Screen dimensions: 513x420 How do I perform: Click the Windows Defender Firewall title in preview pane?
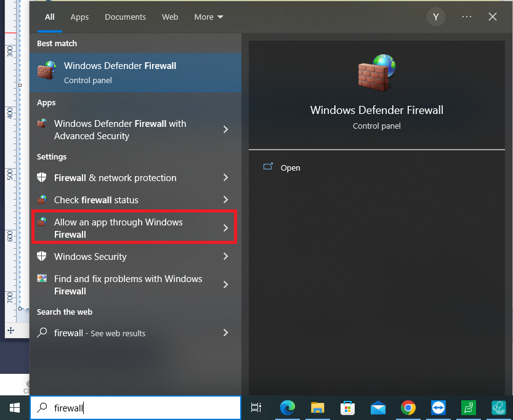[376, 110]
